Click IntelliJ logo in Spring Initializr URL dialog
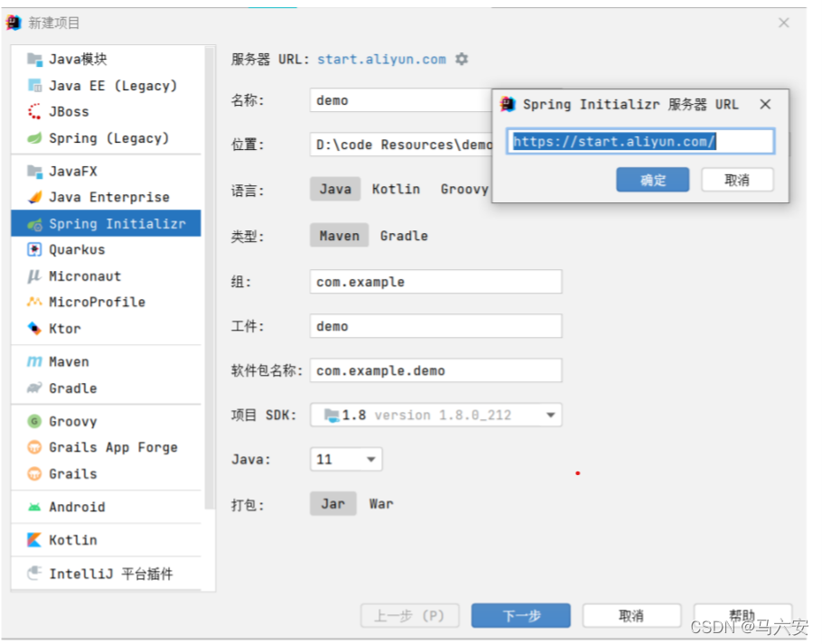 coord(508,104)
